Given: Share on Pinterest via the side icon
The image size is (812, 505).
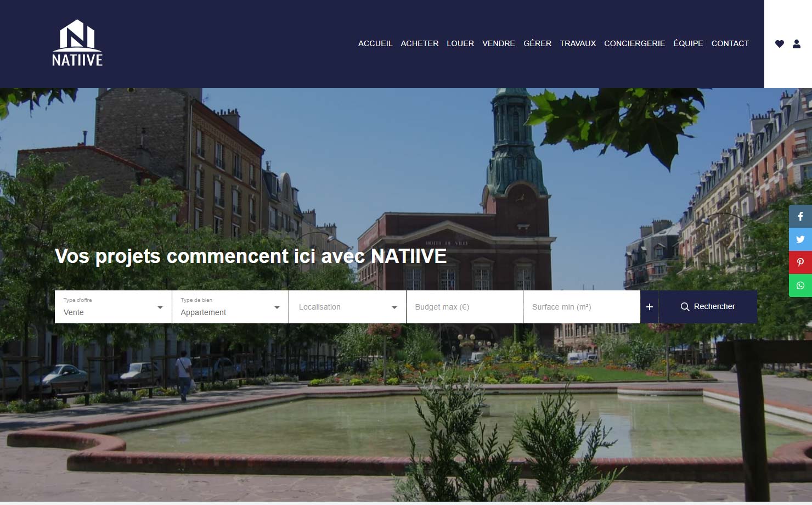Looking at the screenshot, I should pos(800,262).
